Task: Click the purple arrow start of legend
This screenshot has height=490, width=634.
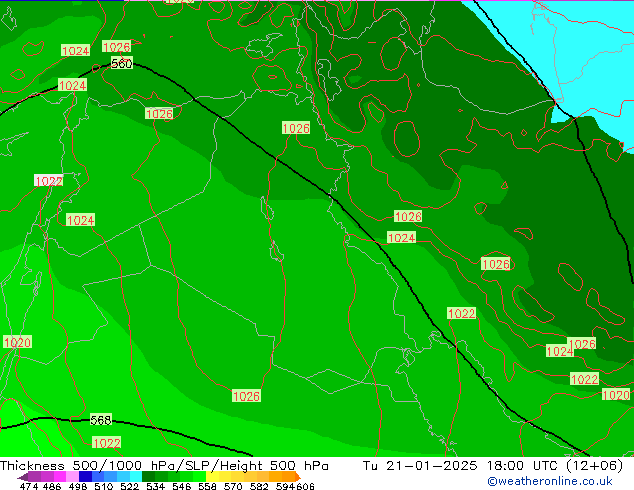Action: (x=22, y=477)
